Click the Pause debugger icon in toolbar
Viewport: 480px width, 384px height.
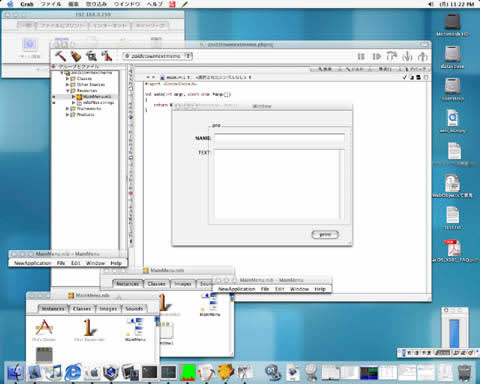point(361,56)
